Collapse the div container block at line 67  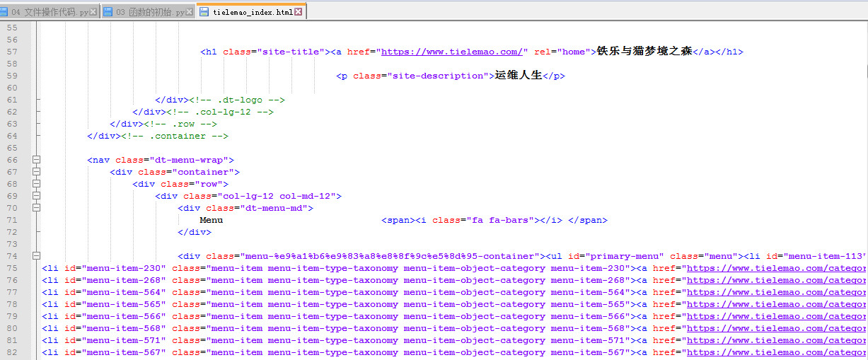(36, 172)
